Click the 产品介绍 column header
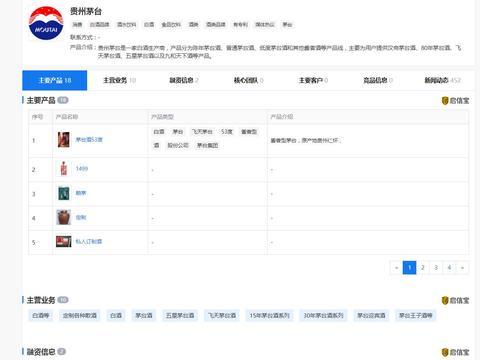 pos(281,117)
